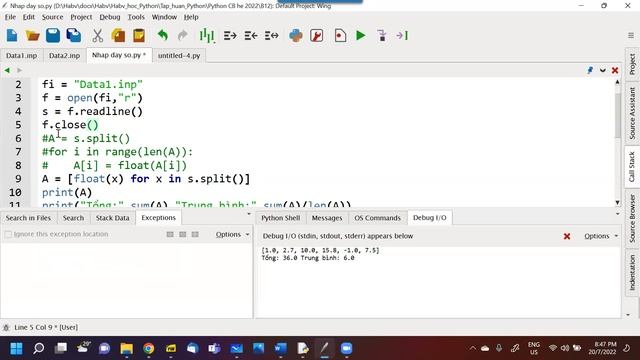Go forward in editor history with the grey arrow

(x=19, y=70)
